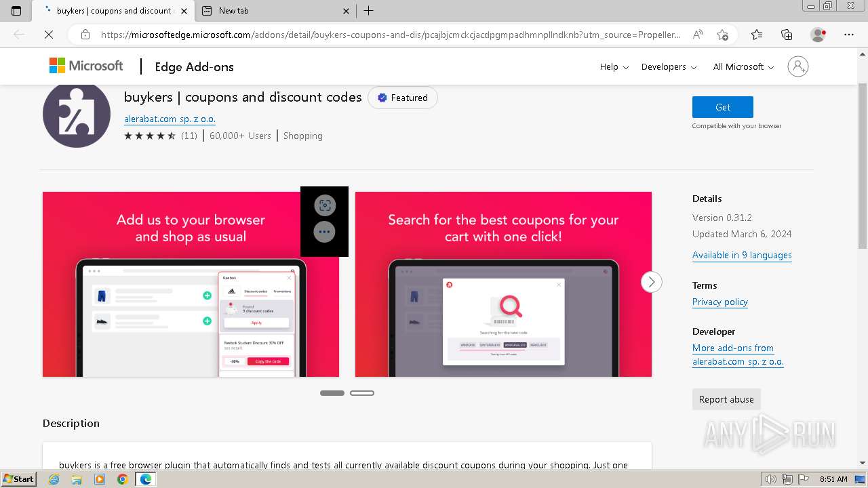Viewport: 868px width, 488px height.
Task: Close the New tab
Action: [346, 11]
